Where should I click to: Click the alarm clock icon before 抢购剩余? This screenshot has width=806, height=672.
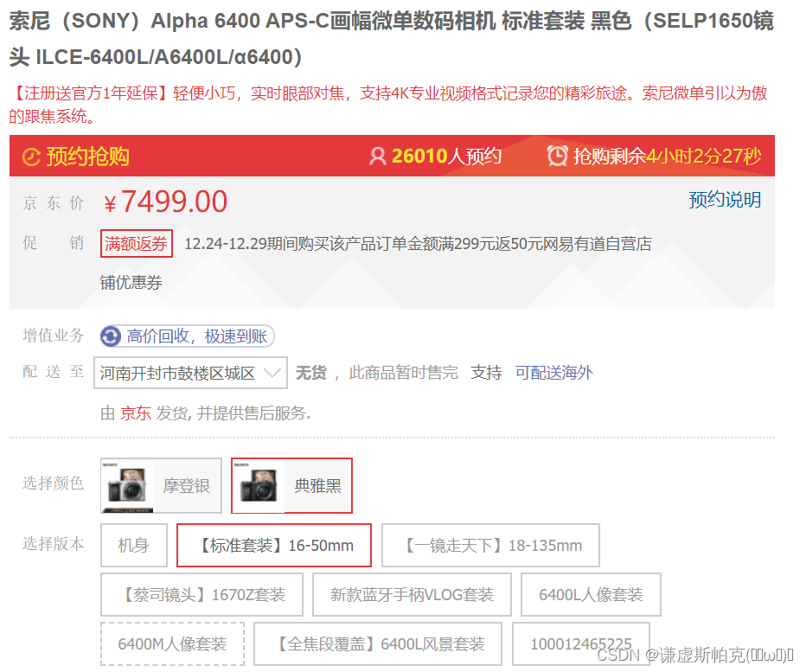tap(557, 156)
